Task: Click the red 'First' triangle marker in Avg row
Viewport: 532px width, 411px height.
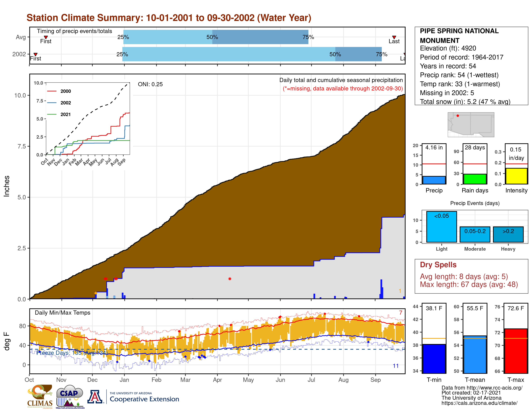Action: 46,37
